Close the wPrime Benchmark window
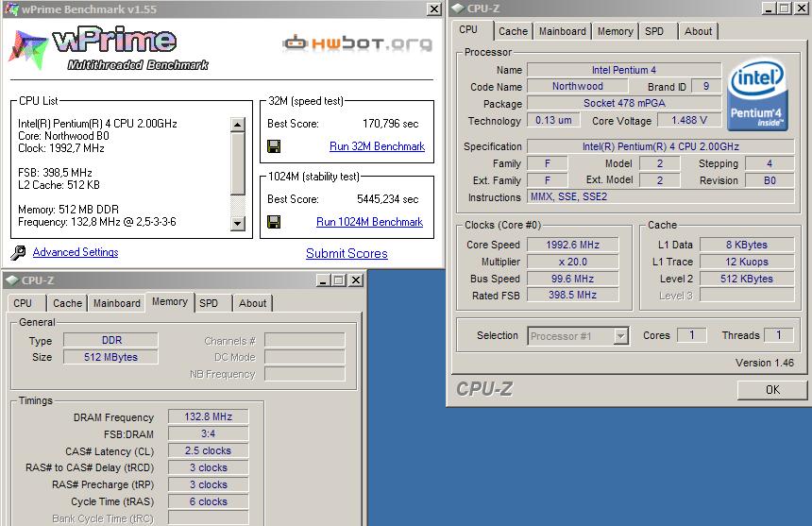Screen dimensions: 812x526 434,8
